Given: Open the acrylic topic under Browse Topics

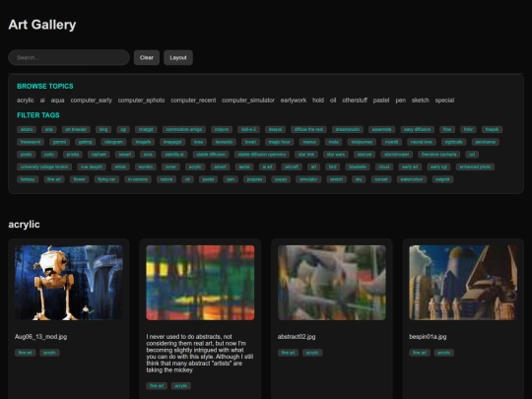Looking at the screenshot, I should coord(26,100).
